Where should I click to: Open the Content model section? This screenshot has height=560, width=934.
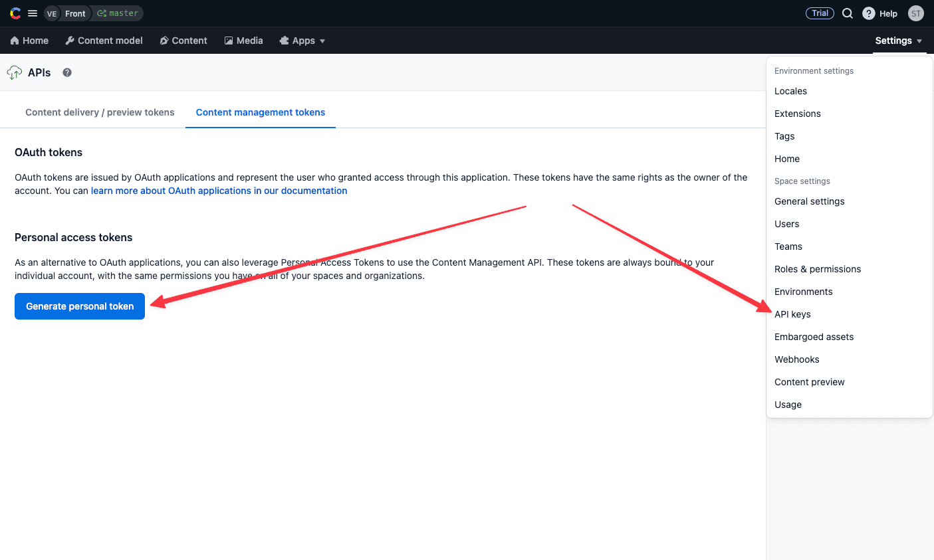point(104,41)
